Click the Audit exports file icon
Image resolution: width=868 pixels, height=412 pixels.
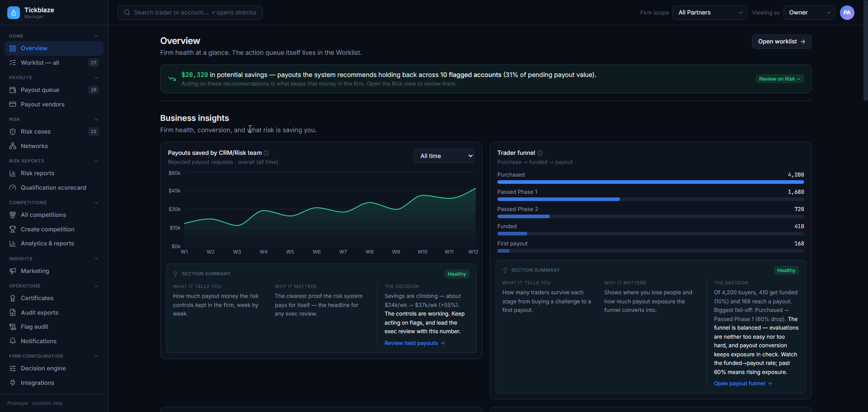13,313
